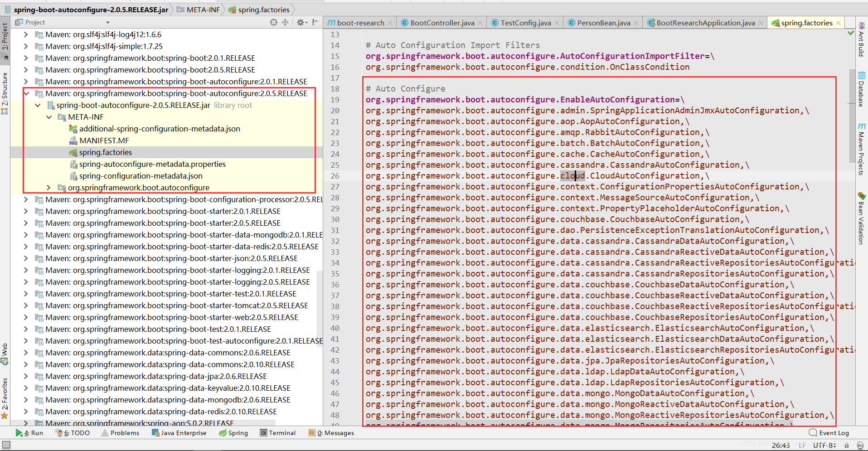This screenshot has height=451, width=868.
Task: Click the green inspection checkmark in editor
Action: tap(851, 33)
